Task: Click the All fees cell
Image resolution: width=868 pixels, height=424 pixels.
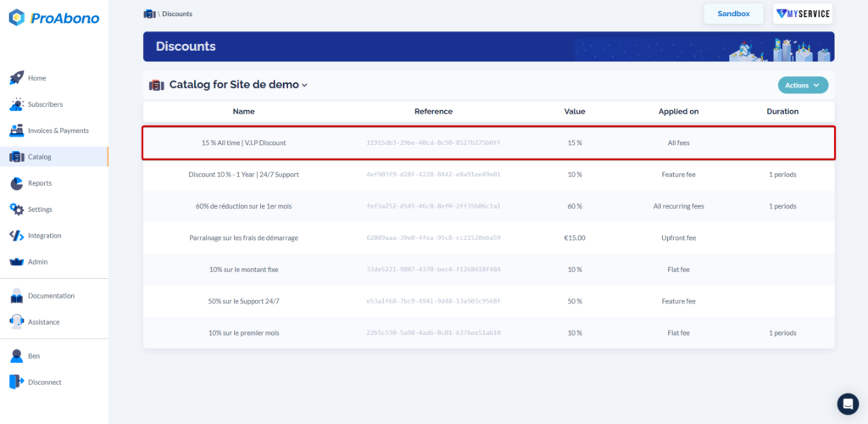Action: pyautogui.click(x=678, y=142)
